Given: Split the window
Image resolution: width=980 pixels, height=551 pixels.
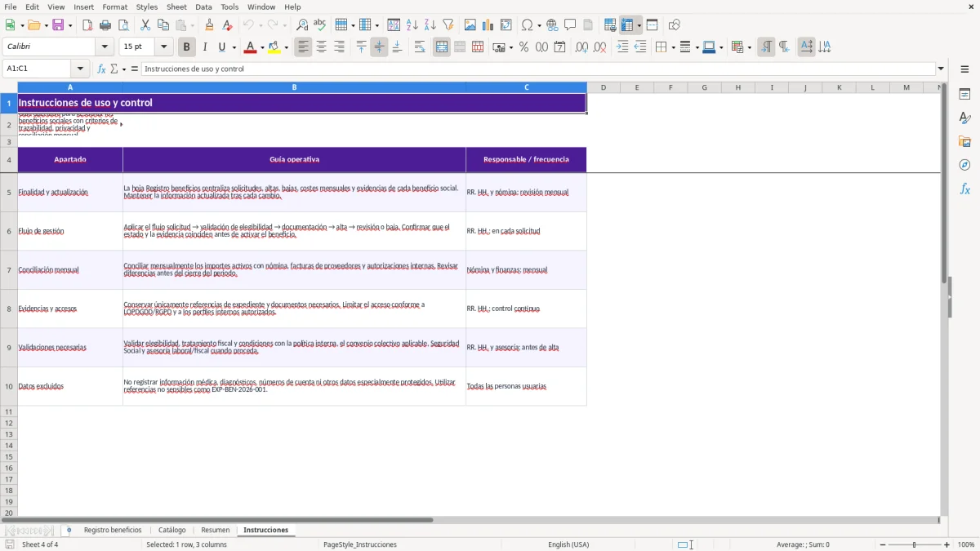Looking at the screenshot, I should 652,25.
